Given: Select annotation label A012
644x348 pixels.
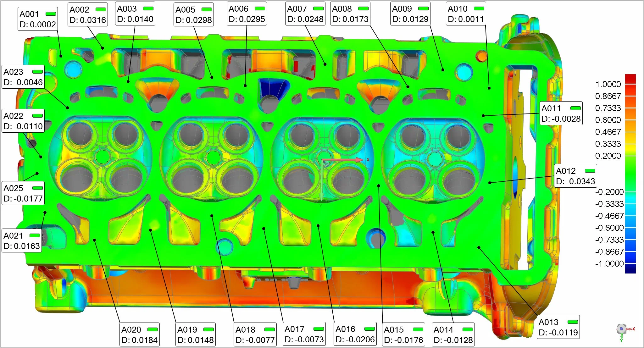Looking at the screenshot, I should pyautogui.click(x=575, y=176).
